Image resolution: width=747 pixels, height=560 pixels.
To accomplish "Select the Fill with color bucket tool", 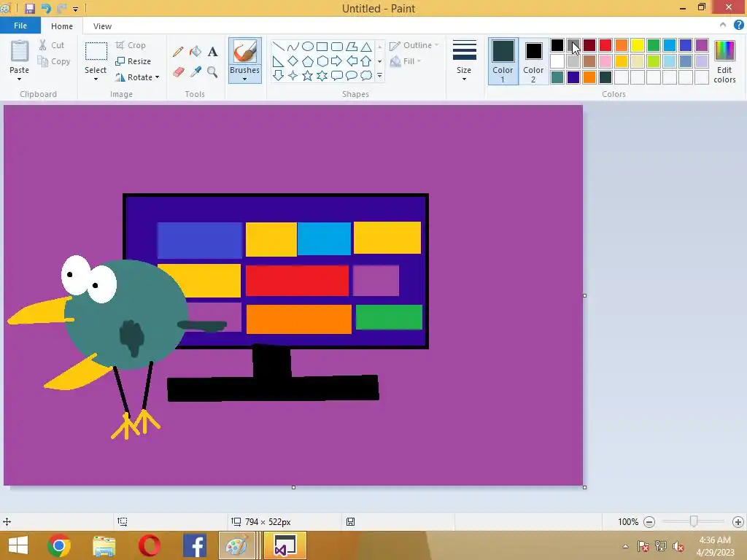I will click(x=196, y=52).
